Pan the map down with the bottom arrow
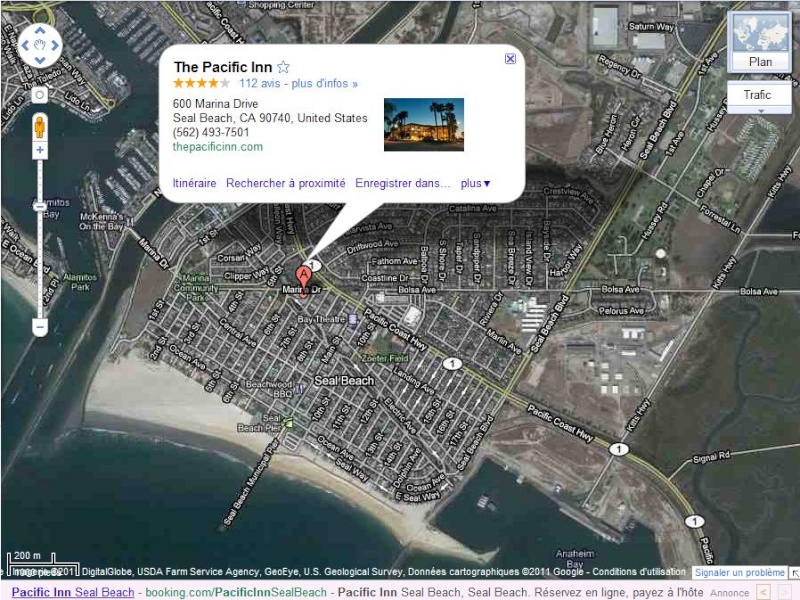This screenshot has height=600, width=800. click(40, 60)
